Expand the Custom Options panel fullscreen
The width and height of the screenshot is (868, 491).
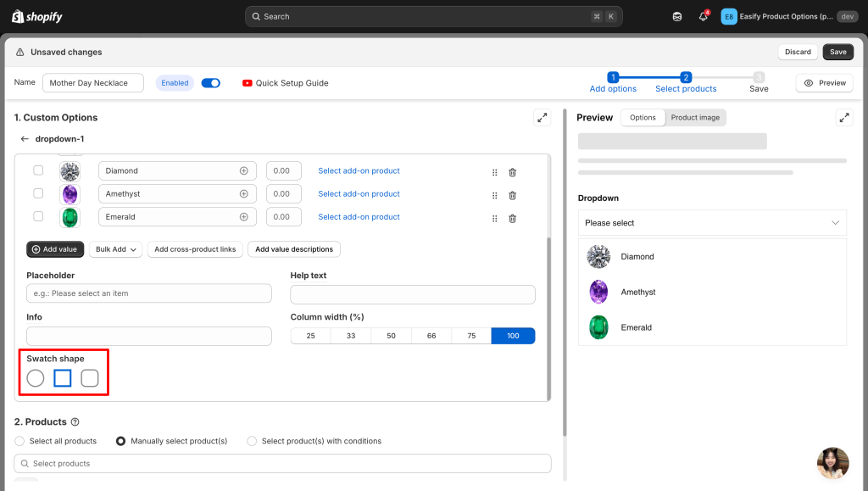(x=542, y=118)
